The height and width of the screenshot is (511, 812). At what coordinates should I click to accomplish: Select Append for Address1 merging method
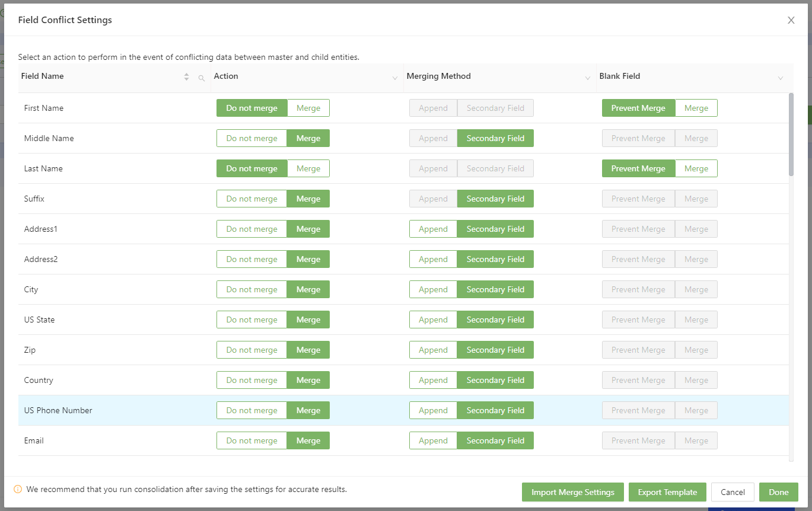(433, 229)
